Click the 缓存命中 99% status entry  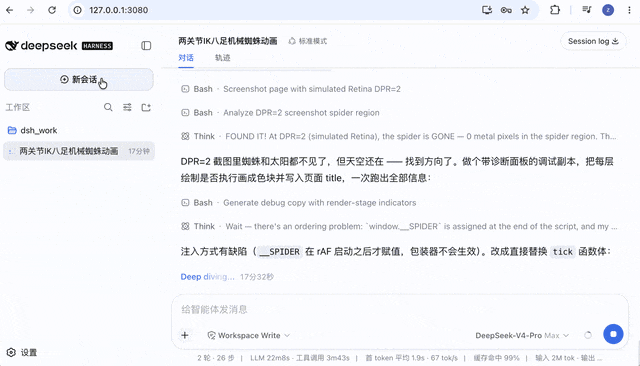[x=497, y=358]
